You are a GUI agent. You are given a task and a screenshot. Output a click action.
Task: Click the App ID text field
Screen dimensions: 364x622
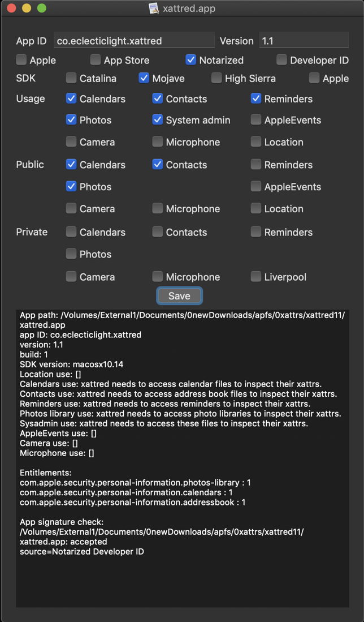pyautogui.click(x=135, y=41)
